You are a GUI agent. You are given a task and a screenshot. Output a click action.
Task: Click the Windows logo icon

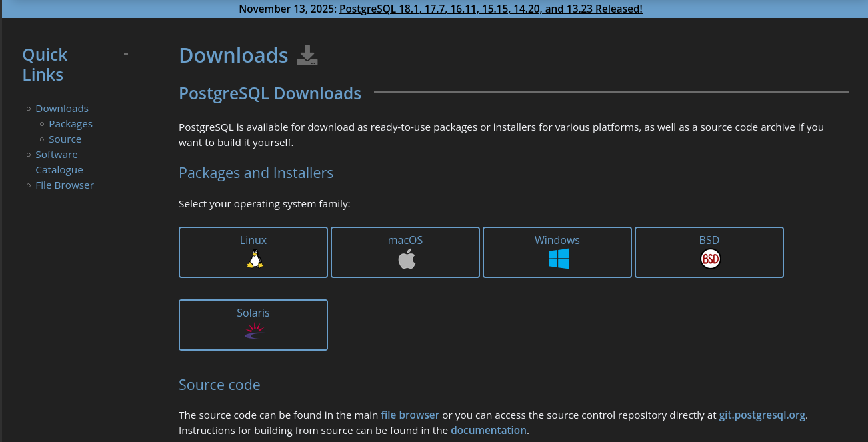coord(558,259)
